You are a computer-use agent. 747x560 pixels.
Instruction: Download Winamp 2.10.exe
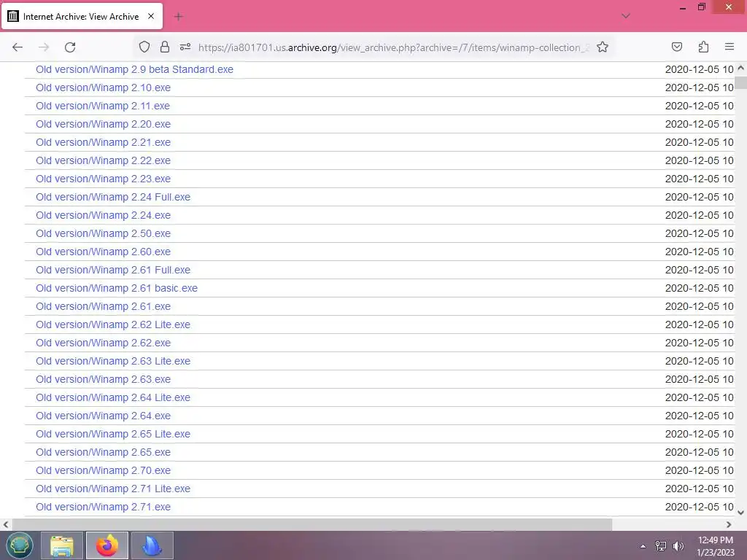click(x=103, y=87)
